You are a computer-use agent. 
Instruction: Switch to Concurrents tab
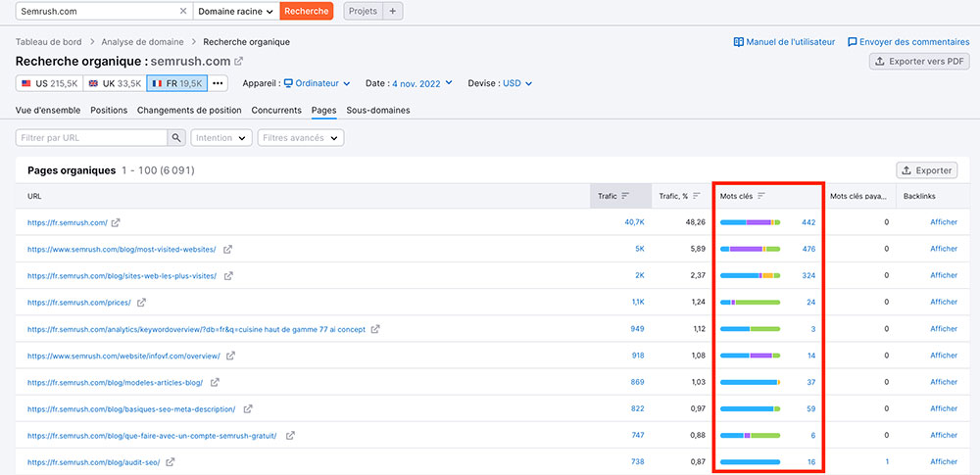click(276, 110)
